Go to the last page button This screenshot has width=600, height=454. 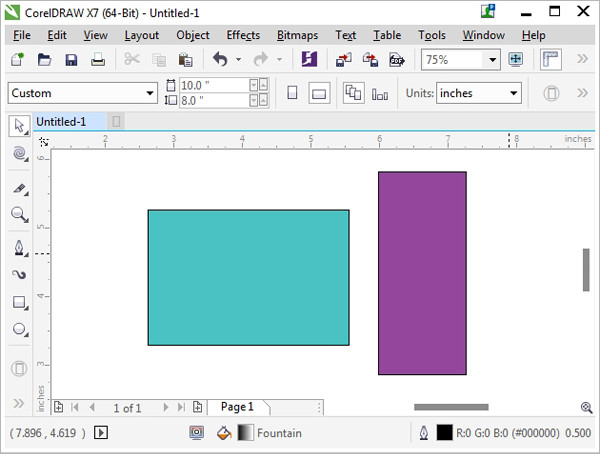pos(181,407)
